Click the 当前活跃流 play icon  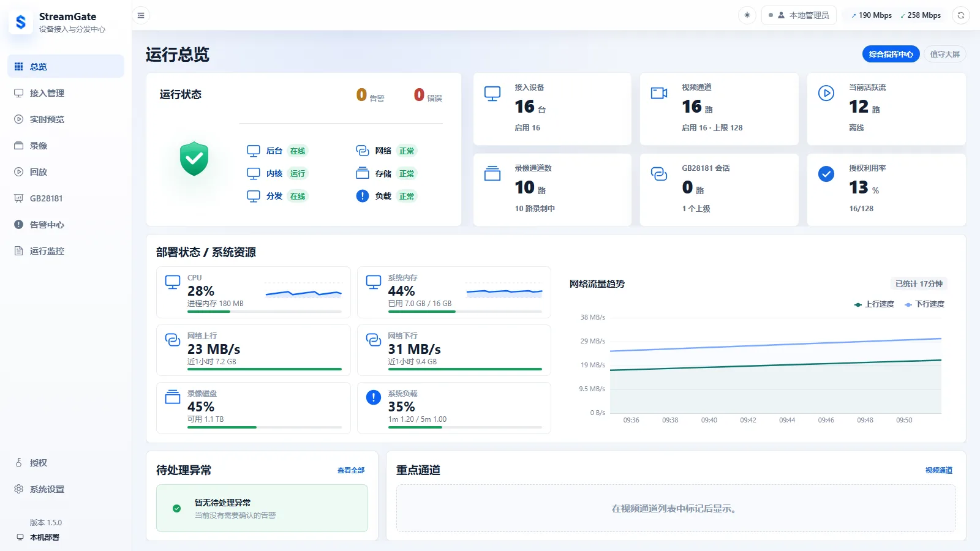pyautogui.click(x=826, y=93)
